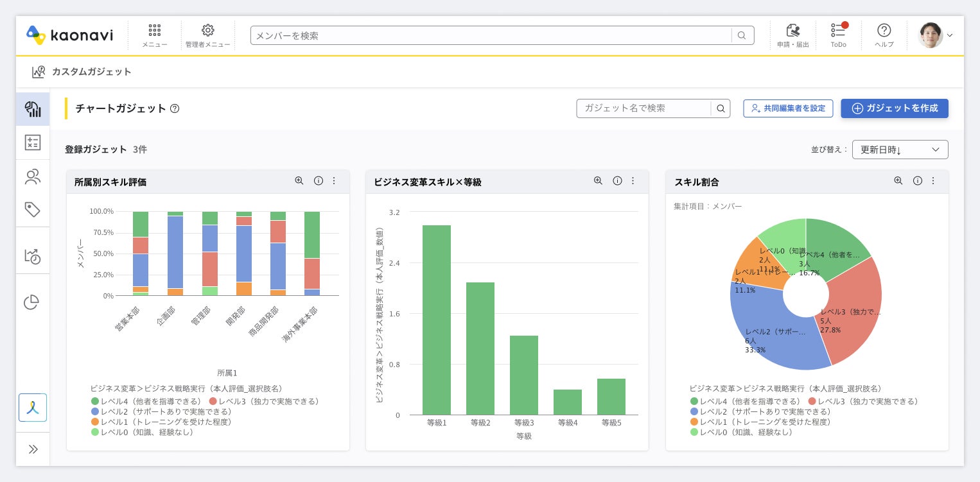The width and height of the screenshot is (980, 482).
Task: Zoom into 所属別スキル評価 gadget
Action: [x=299, y=181]
